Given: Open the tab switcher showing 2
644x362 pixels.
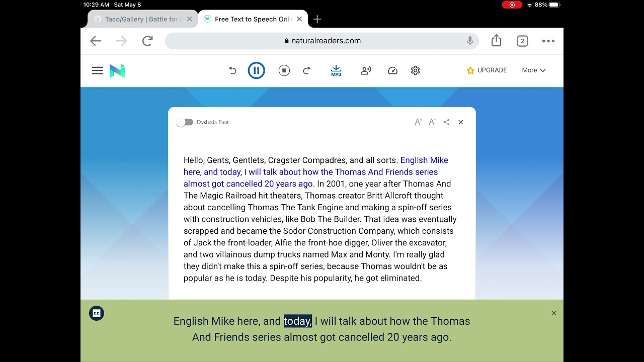Looking at the screenshot, I should (522, 41).
